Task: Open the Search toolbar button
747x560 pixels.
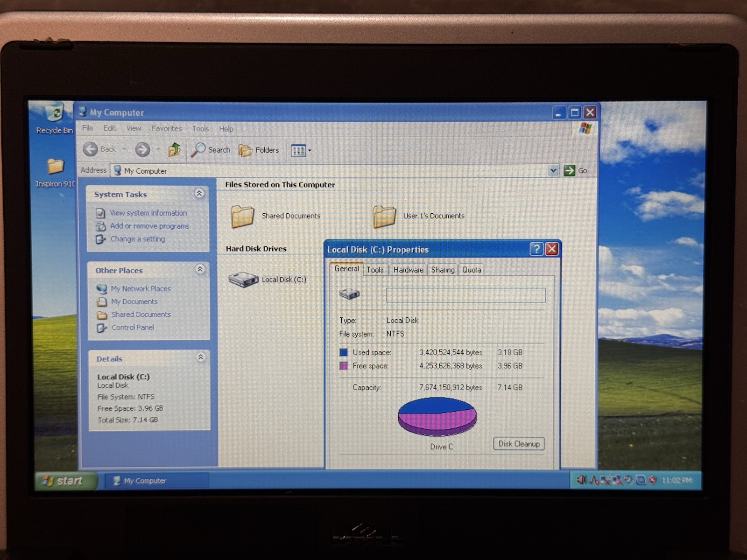Action: 211,150
